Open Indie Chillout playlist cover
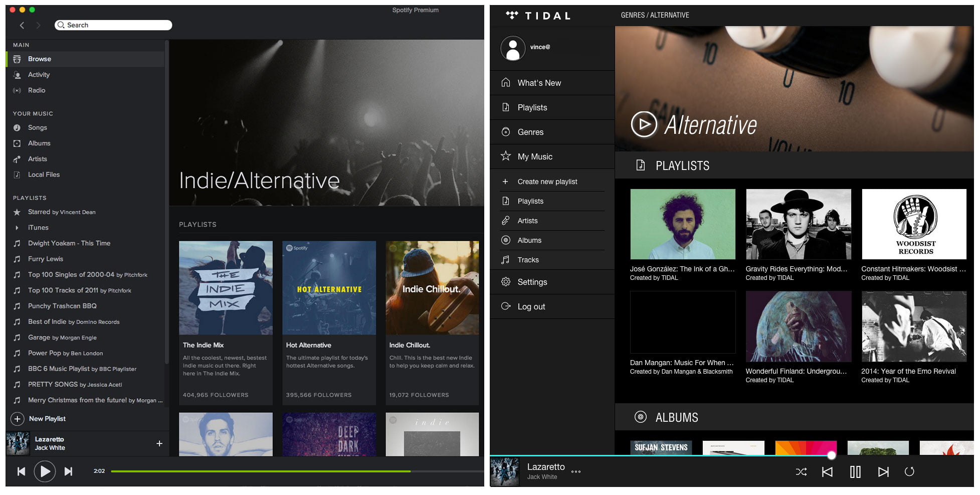 [x=432, y=288]
